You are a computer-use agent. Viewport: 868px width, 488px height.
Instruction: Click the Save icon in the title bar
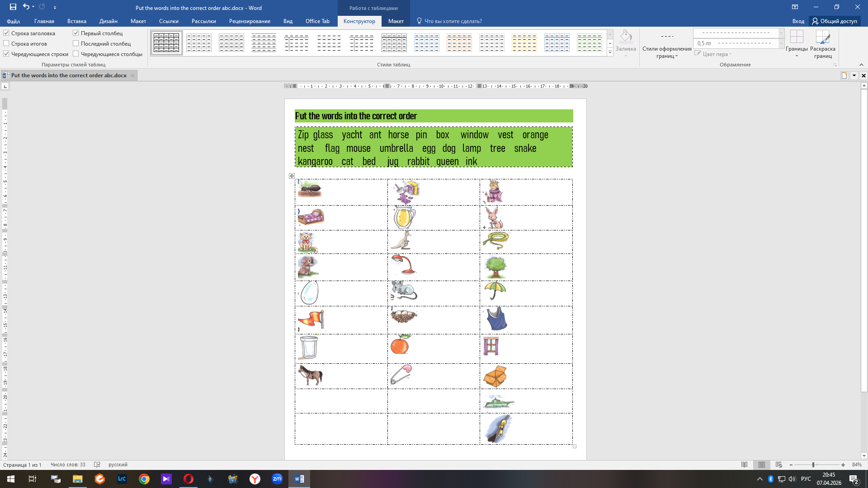13,7
